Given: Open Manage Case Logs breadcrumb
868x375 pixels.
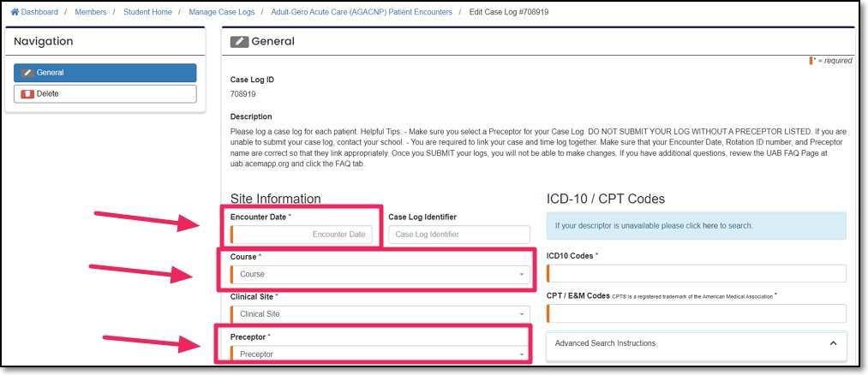Looking at the screenshot, I should point(222,12).
